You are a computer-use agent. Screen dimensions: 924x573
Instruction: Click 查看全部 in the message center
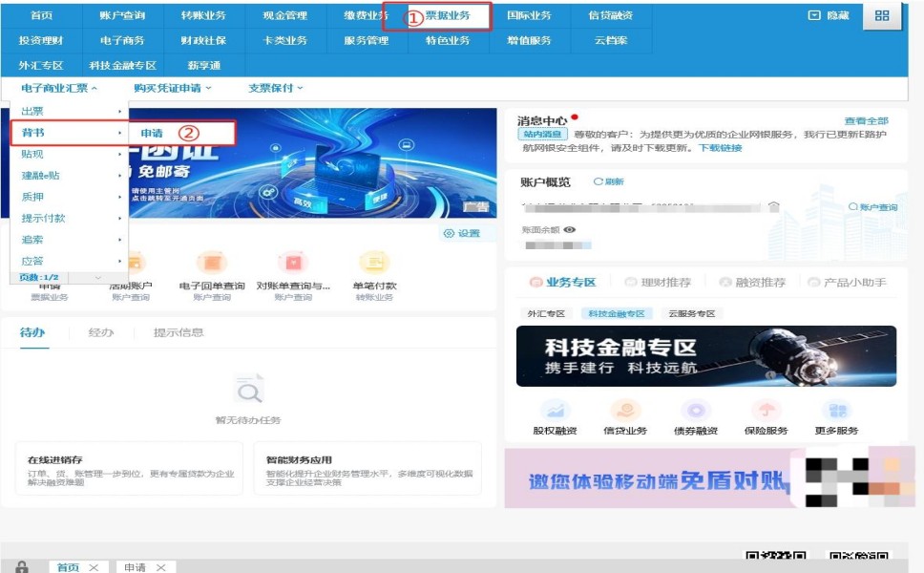(x=866, y=121)
